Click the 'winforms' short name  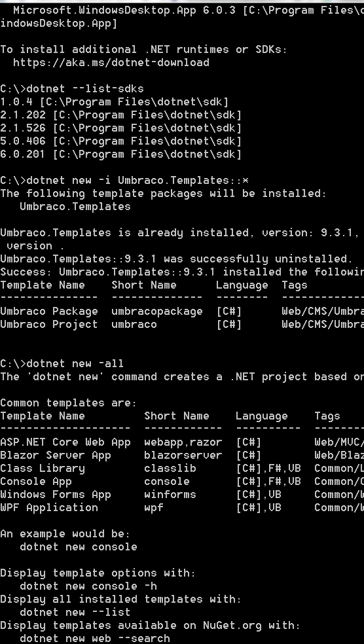pyautogui.click(x=170, y=495)
